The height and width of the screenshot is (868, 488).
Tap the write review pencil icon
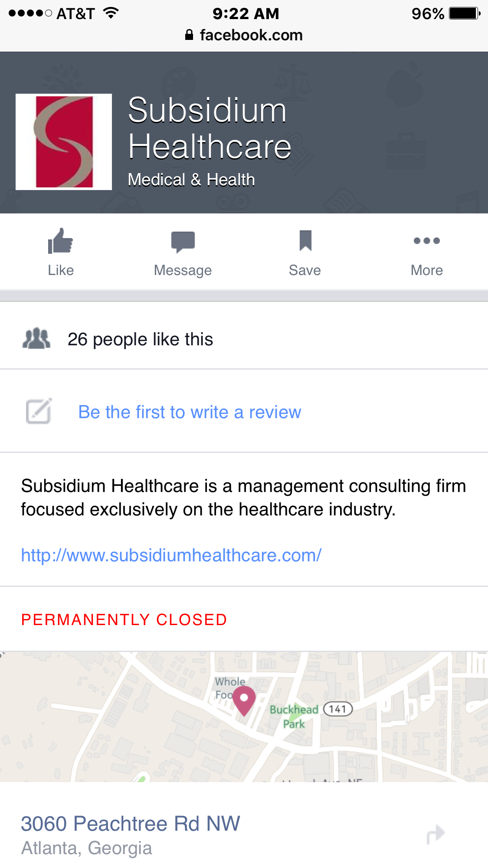coord(39,411)
